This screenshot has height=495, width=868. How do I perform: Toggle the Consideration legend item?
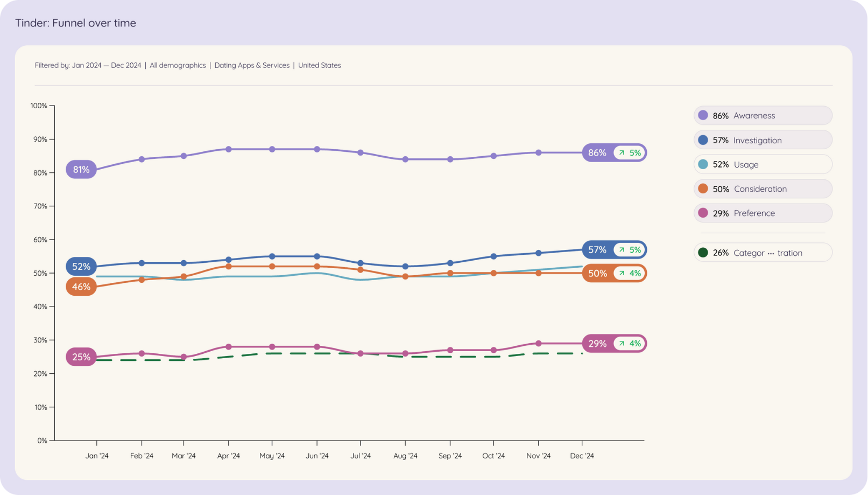pos(763,189)
